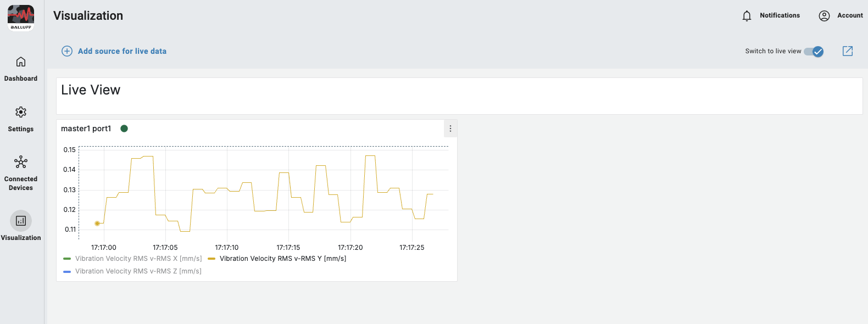Click the Notifications text button
This screenshot has height=324, width=868.
[x=780, y=15]
